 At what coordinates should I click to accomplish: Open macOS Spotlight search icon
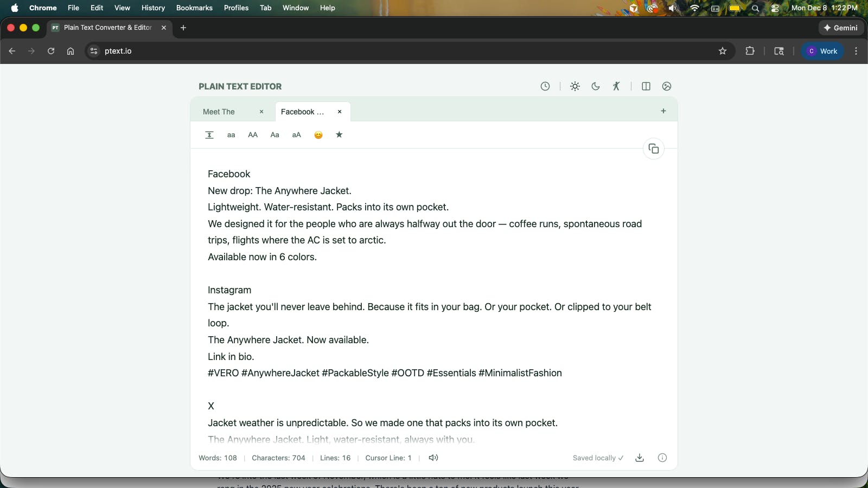[755, 8]
